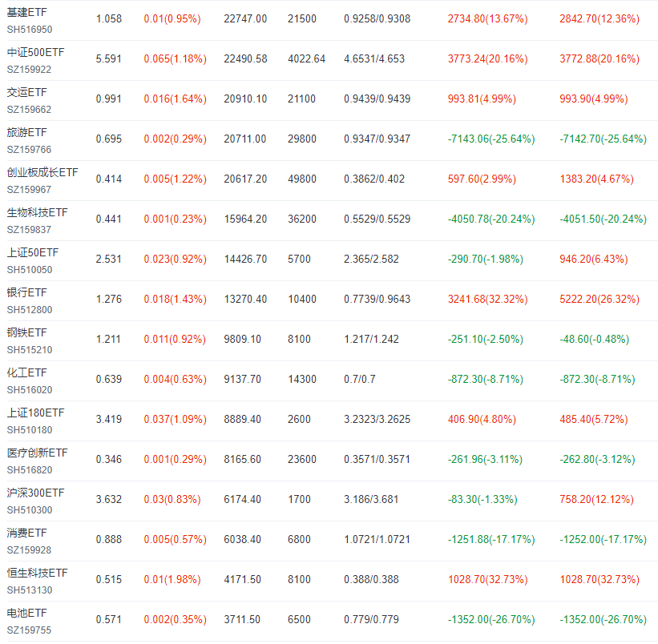Open the 中证500ETF entry
This screenshot has height=644, width=658.
pyautogui.click(x=36, y=52)
